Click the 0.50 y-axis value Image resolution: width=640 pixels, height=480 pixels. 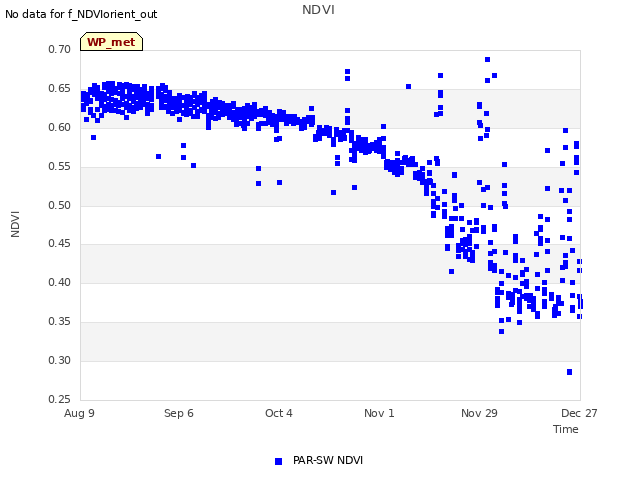click(x=59, y=205)
